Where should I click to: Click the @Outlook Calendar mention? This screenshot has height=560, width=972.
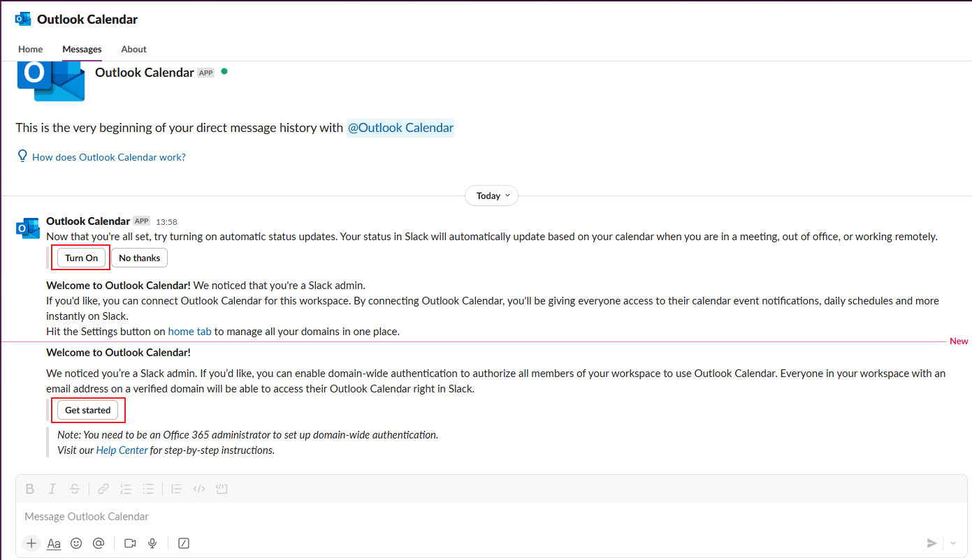pos(401,128)
